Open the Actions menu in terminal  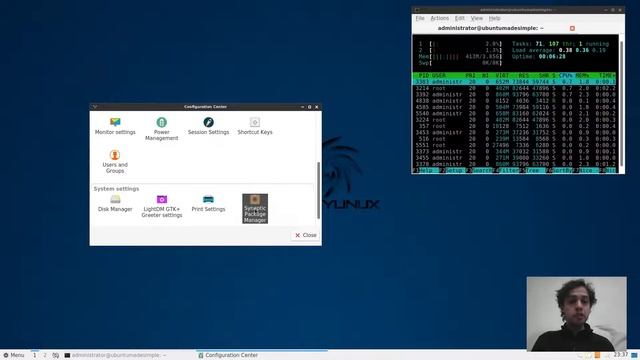tap(440, 18)
